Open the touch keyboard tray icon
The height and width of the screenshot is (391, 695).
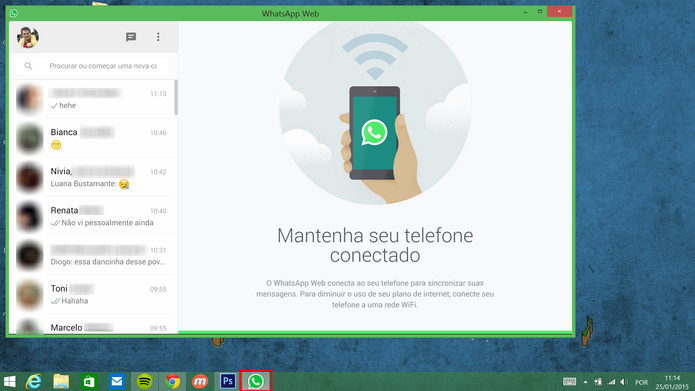pyautogui.click(x=570, y=382)
